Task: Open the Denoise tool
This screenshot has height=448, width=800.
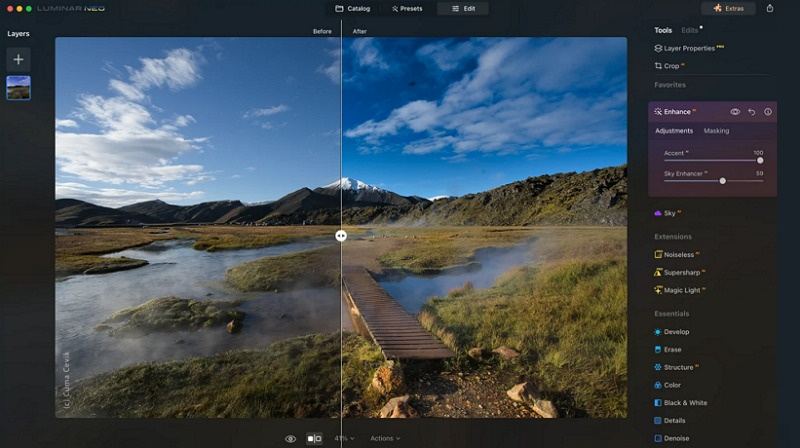Action: (671, 438)
